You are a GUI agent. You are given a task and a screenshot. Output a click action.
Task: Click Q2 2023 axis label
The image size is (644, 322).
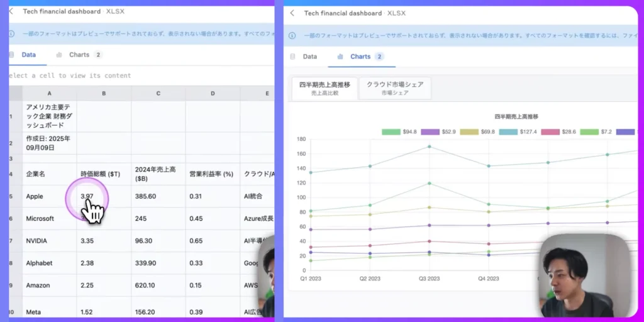370,279
